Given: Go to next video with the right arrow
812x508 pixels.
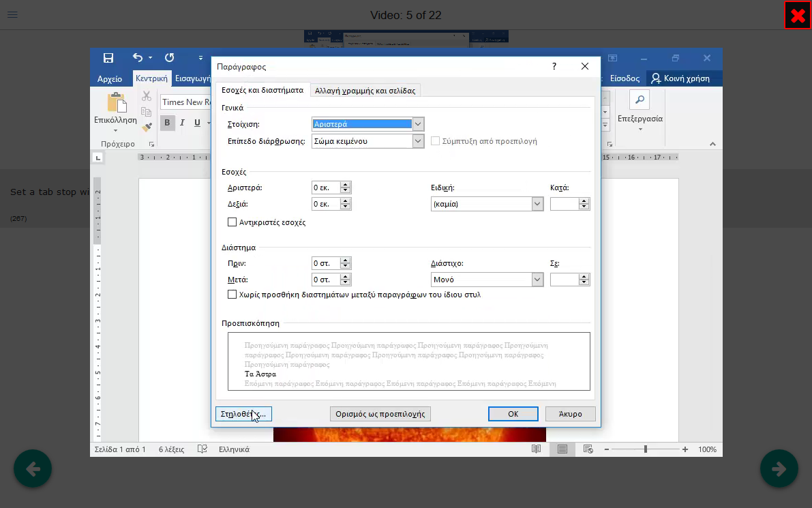Looking at the screenshot, I should click(779, 468).
